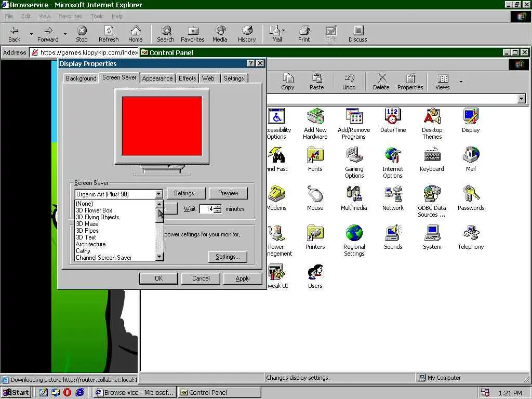Open the Control Panel address bar dropdown
This screenshot has height=399, width=532.
[x=522, y=99]
